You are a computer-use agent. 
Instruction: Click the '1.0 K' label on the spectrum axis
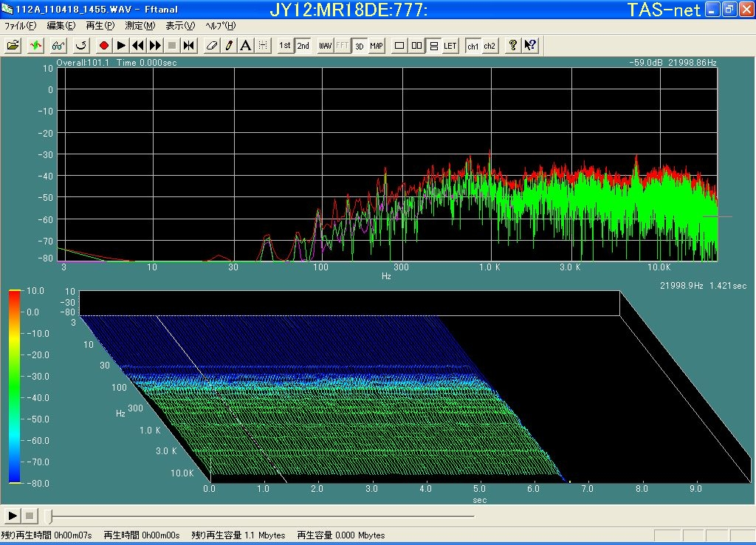click(x=489, y=267)
